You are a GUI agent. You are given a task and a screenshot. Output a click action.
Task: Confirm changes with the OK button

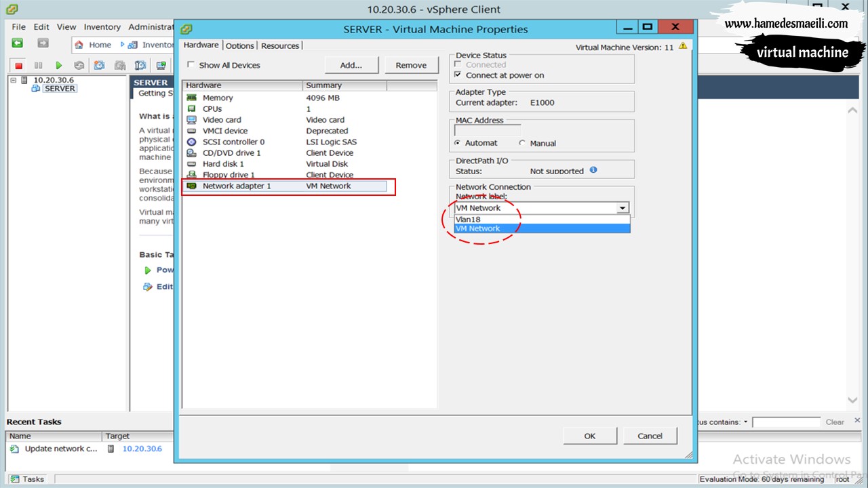(x=590, y=436)
